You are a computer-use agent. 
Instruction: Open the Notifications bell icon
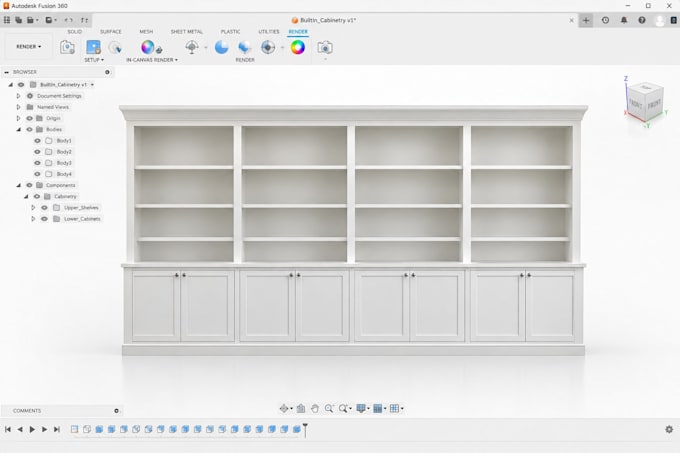coord(624,20)
